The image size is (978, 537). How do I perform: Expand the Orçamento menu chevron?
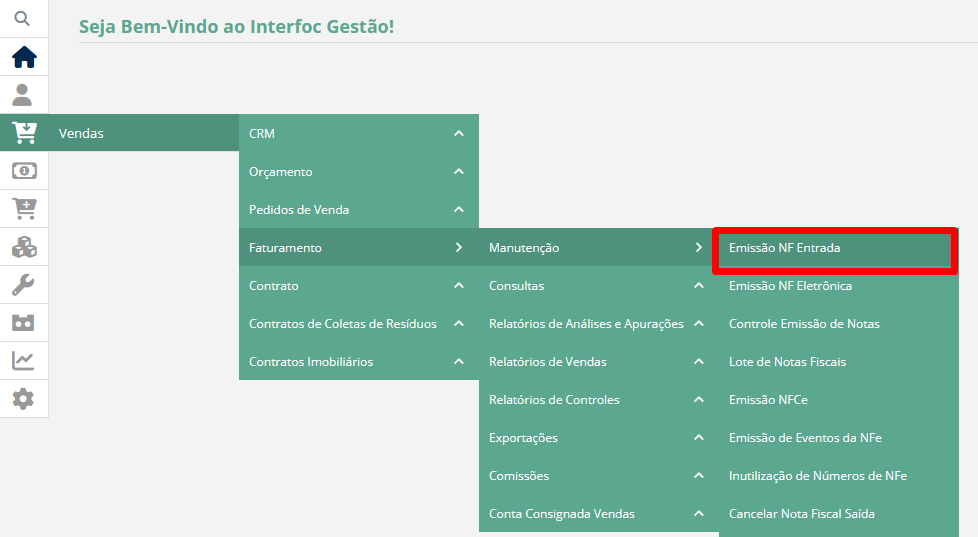(x=459, y=172)
